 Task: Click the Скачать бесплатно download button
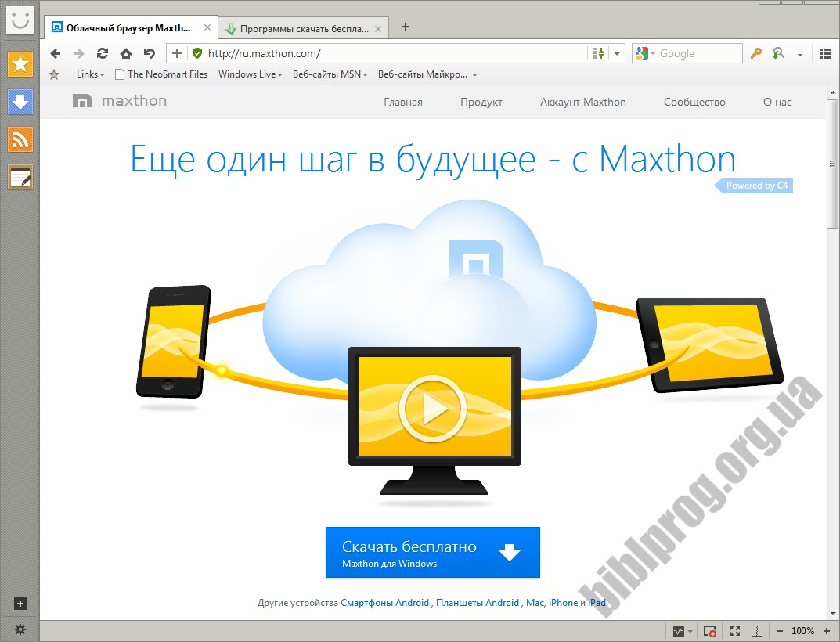433,553
